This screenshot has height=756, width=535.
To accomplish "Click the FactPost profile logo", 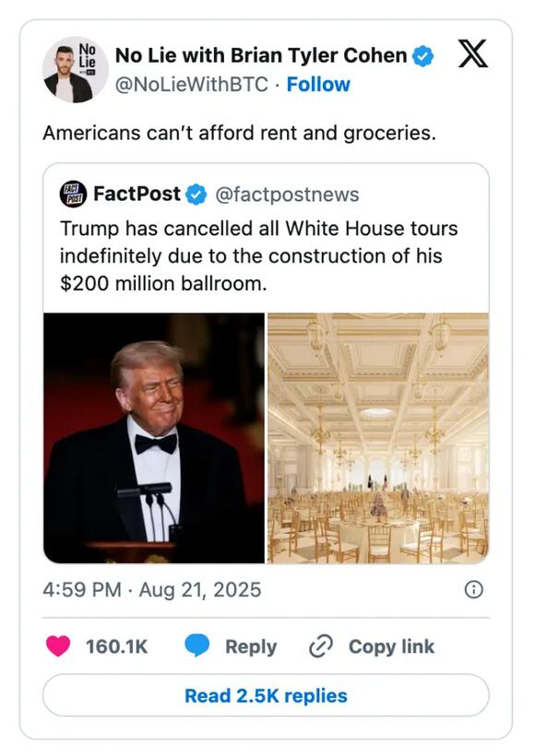I will click(x=72, y=194).
